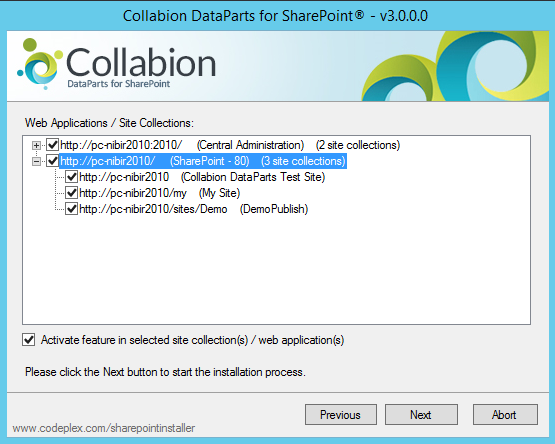Expand the Central Administration web application node

pyautogui.click(x=36, y=145)
